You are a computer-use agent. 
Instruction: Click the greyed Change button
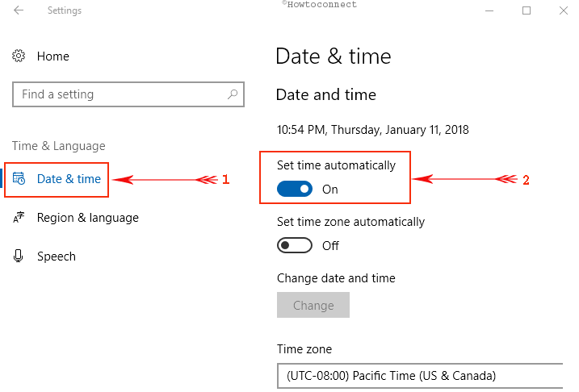[313, 305]
